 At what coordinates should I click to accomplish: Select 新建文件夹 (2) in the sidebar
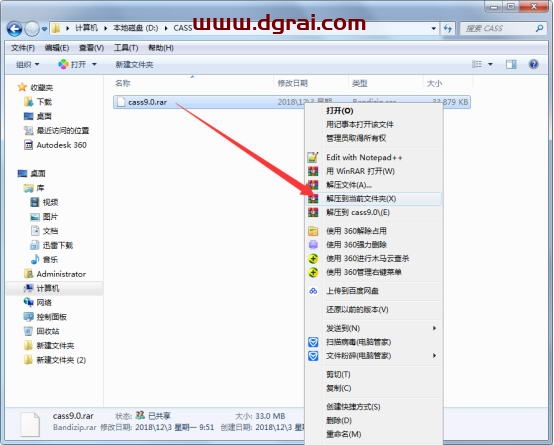tap(55, 360)
